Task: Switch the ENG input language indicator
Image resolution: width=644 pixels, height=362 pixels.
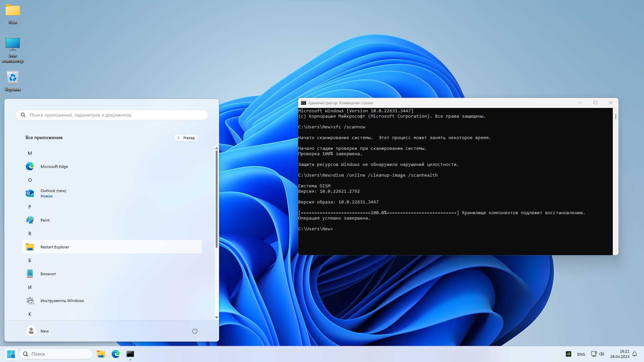Action: (x=581, y=354)
